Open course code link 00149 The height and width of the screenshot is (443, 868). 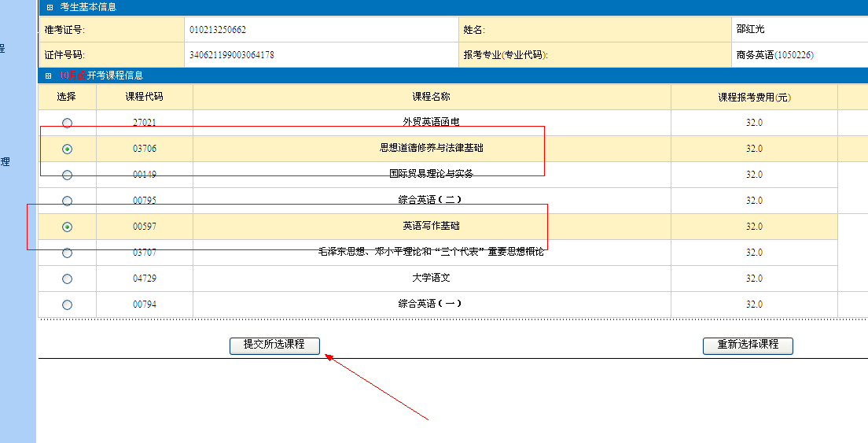click(x=145, y=174)
